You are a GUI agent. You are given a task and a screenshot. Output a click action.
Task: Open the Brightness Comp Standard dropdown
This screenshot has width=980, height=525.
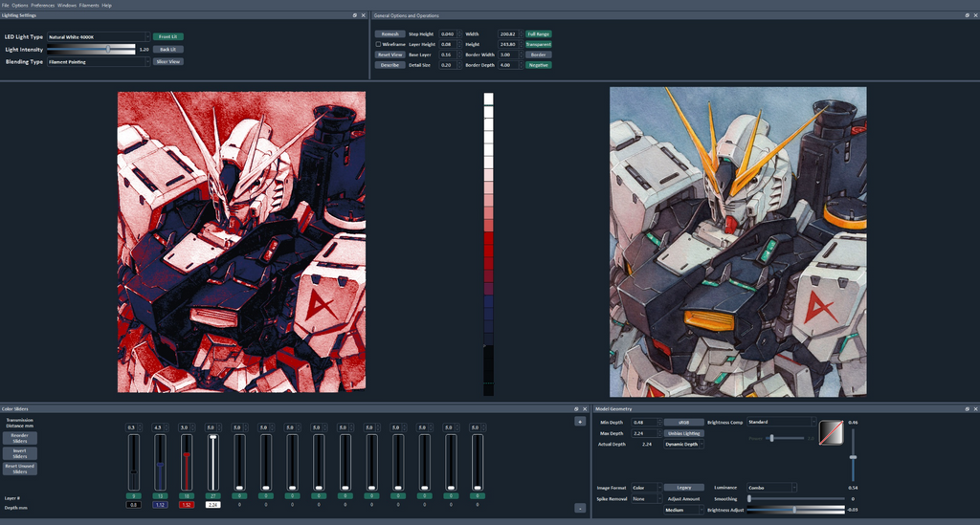click(782, 422)
